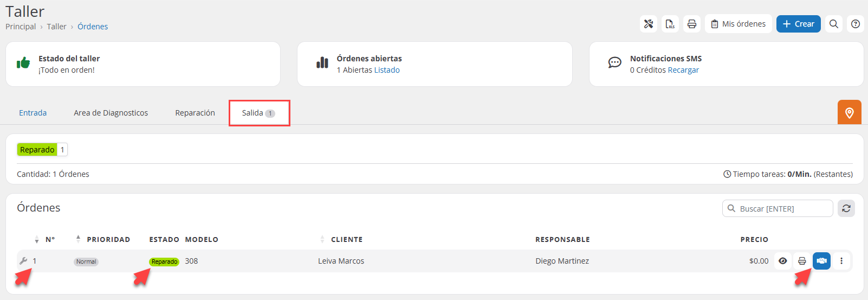Click the orange location pin button
The width and height of the screenshot is (868, 300).
(x=849, y=112)
